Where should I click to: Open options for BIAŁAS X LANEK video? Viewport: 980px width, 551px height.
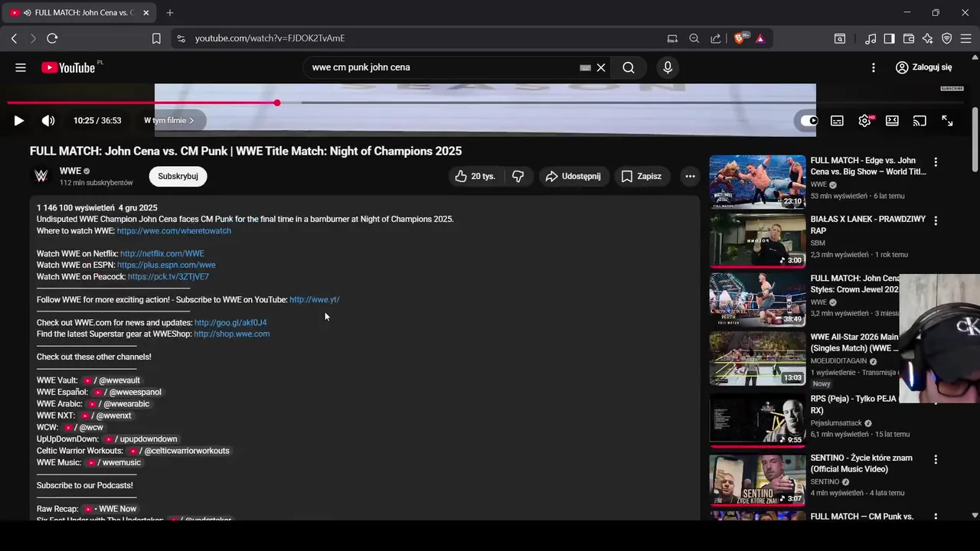936,220
